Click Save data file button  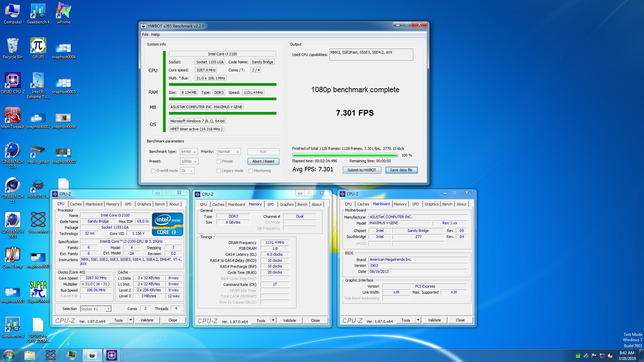[401, 170]
